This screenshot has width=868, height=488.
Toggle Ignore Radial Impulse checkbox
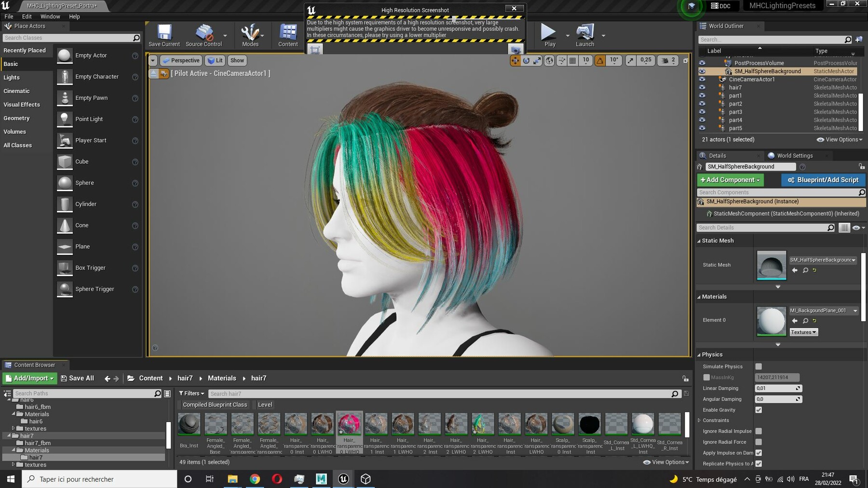pyautogui.click(x=759, y=431)
